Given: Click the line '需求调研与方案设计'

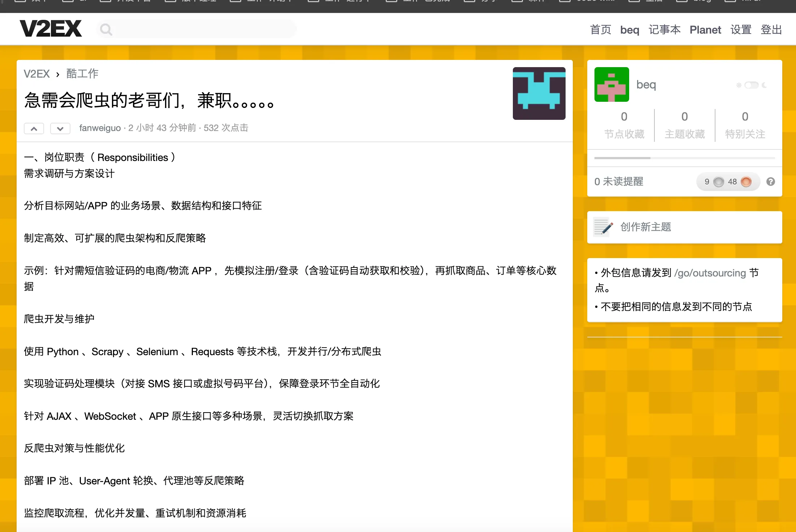Looking at the screenshot, I should (x=69, y=174).
